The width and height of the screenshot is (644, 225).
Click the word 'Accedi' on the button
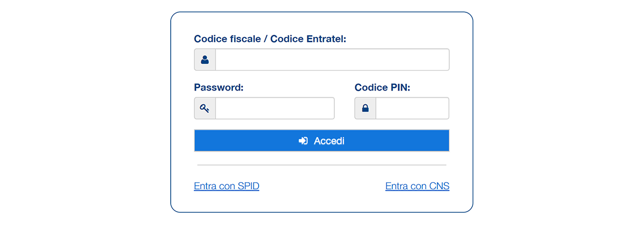tap(329, 141)
